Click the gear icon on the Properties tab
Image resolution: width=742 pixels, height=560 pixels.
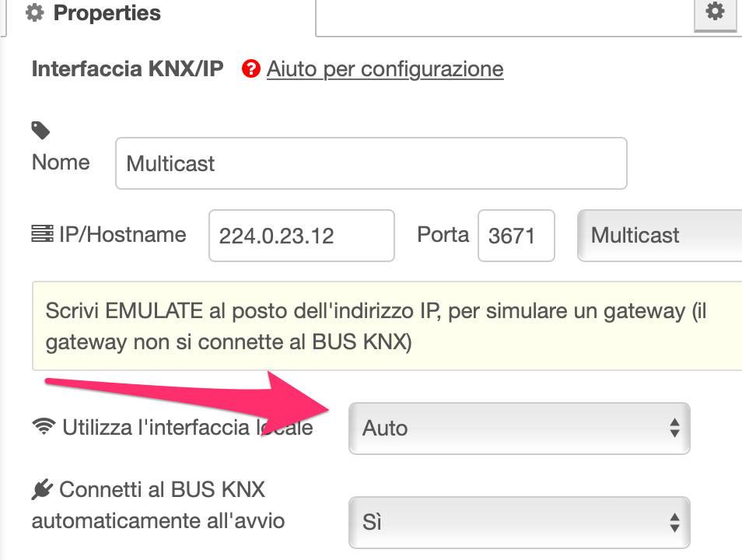pyautogui.click(x=35, y=12)
